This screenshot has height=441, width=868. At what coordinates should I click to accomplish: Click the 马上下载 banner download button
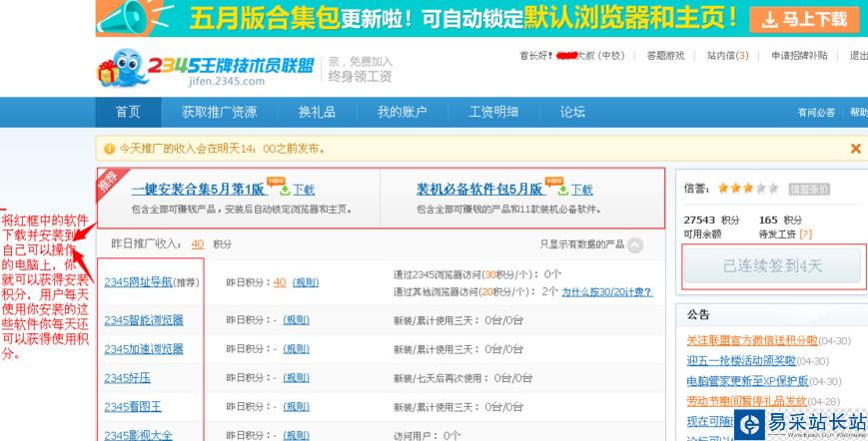(805, 19)
